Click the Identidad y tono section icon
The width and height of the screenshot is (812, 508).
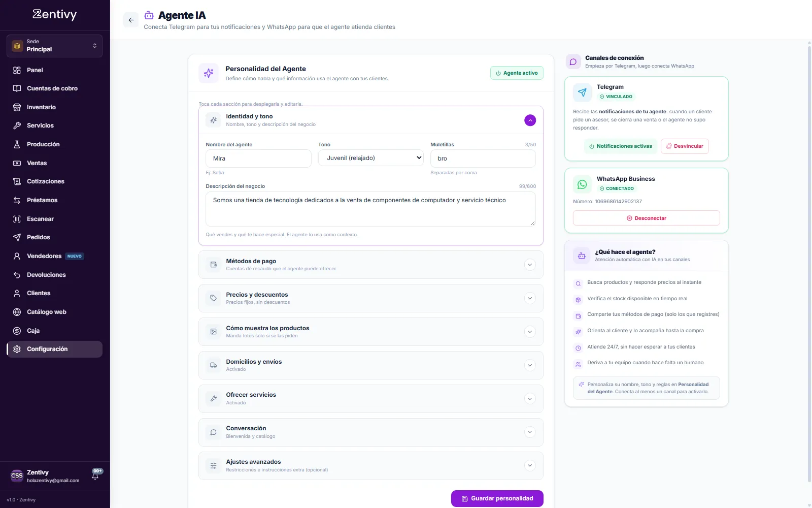pos(214,120)
